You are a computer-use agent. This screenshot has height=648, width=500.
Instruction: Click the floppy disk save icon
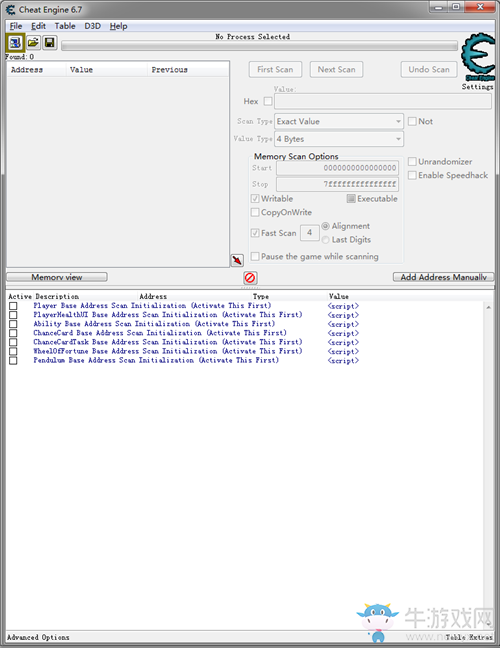tap(50, 43)
